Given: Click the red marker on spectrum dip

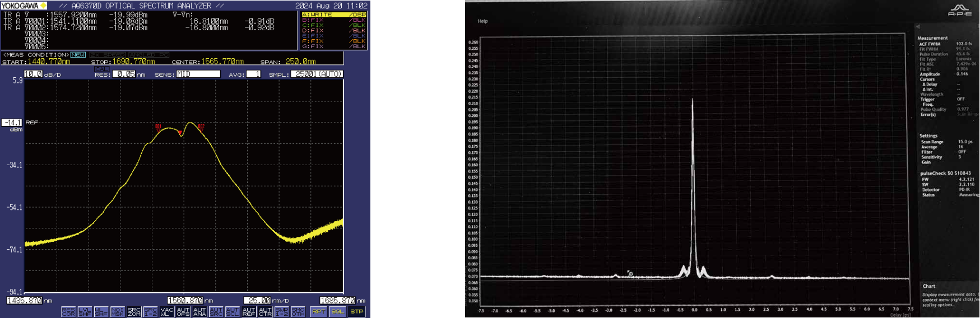Looking at the screenshot, I should (x=180, y=133).
